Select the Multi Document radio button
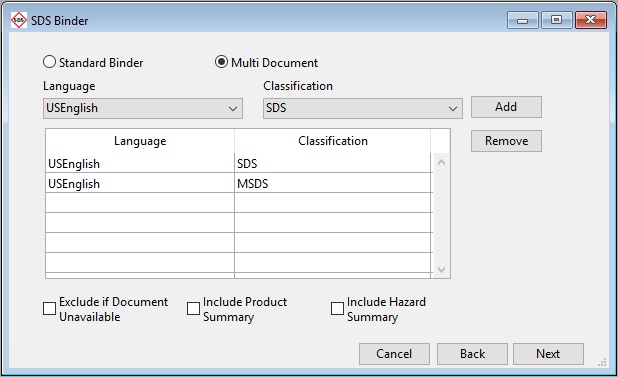The height and width of the screenshot is (377, 618). 222,62
